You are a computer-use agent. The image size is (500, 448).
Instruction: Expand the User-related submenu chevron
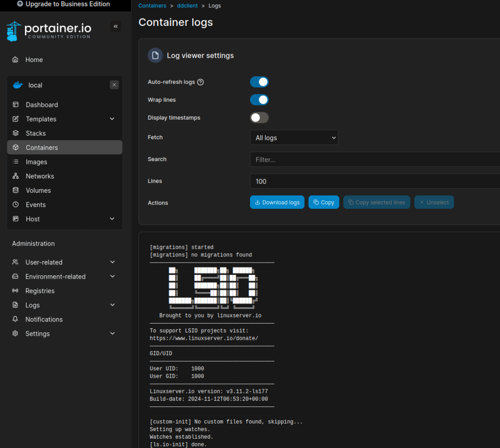pyautogui.click(x=112, y=262)
